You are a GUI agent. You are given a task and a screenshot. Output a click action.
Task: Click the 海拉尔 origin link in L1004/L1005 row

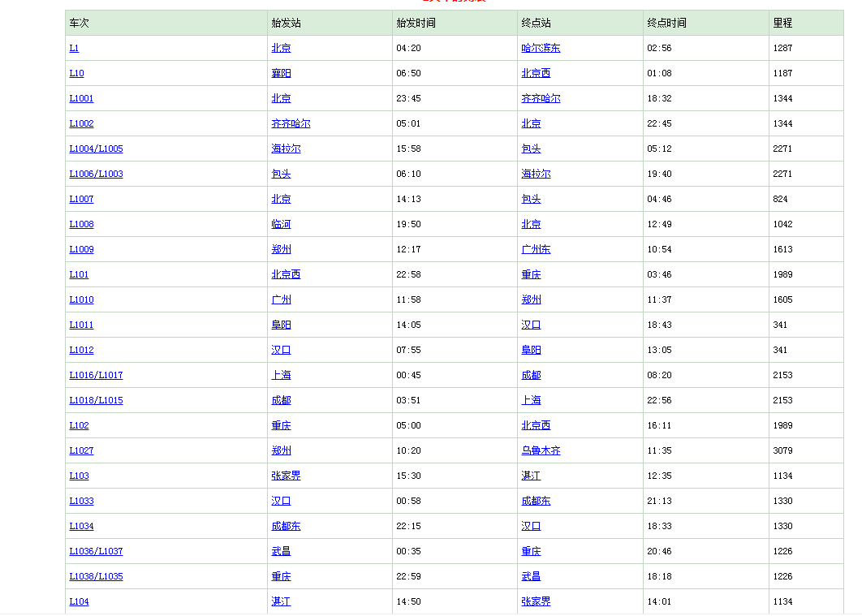[x=286, y=149]
